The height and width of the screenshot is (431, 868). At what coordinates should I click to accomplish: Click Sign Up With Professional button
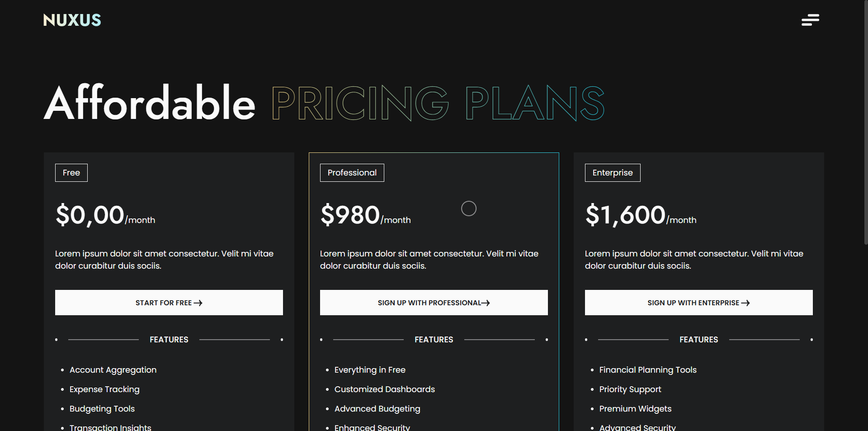point(434,303)
